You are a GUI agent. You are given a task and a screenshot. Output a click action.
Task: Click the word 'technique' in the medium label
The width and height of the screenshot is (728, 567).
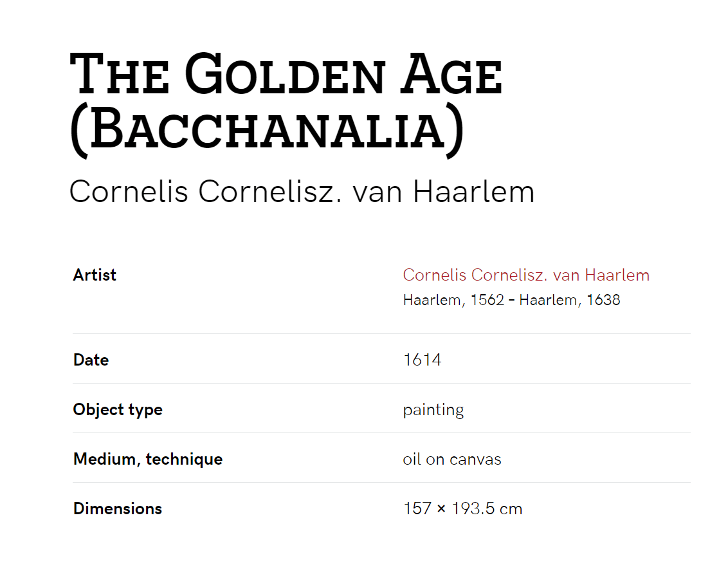185,459
